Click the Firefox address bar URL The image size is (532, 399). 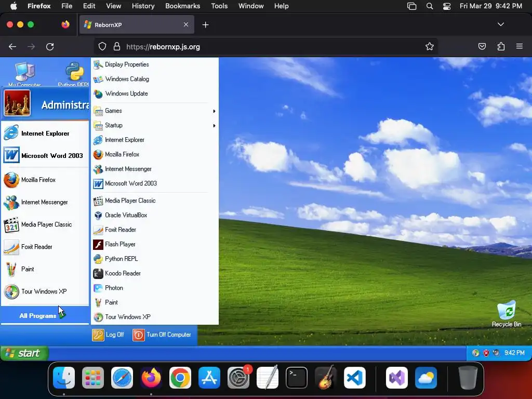coord(163,47)
